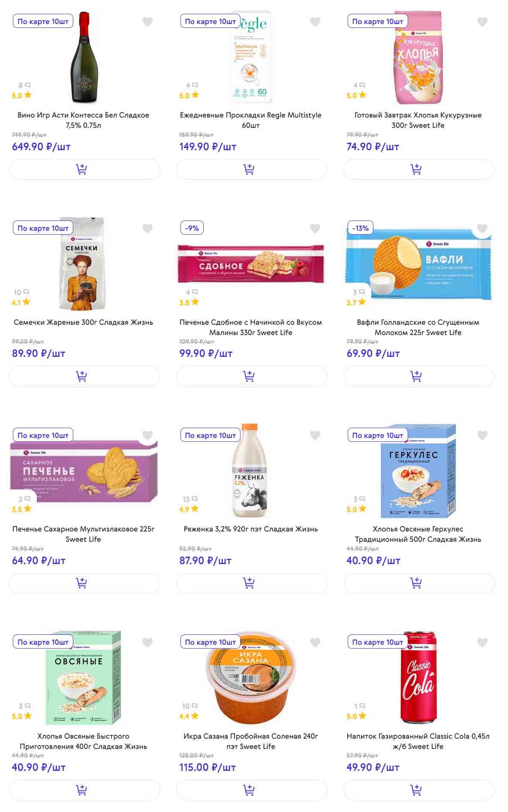Favorite the quick-cooking oat flakes
The width and height of the screenshot is (508, 812).
tap(147, 642)
